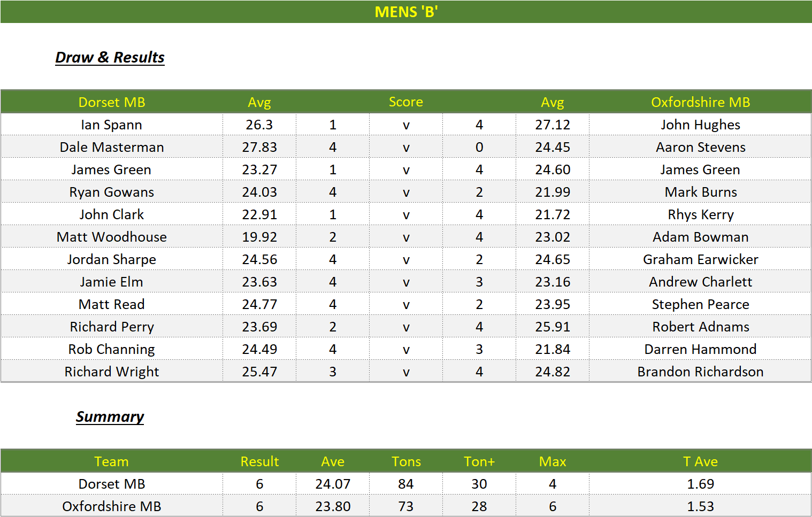Screen dimensions: 812x517
Task: Click Dale Masterman's average 27.83
Action: click(x=259, y=147)
